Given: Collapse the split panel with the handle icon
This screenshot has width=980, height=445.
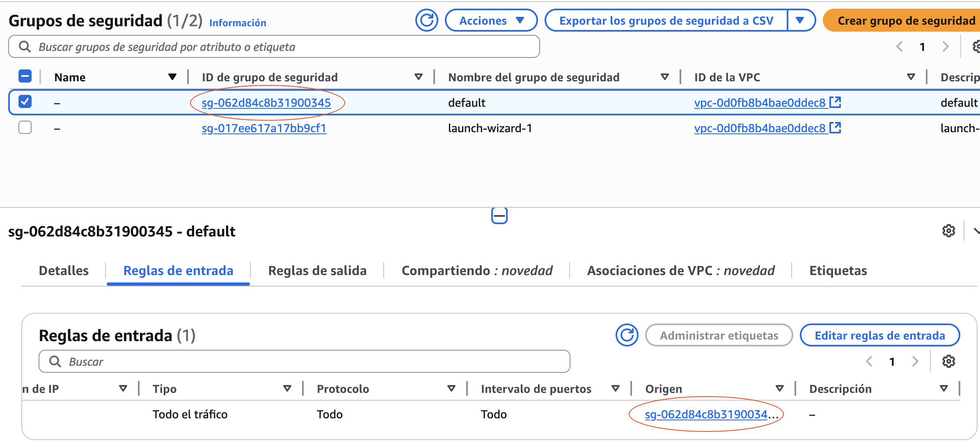Looking at the screenshot, I should (x=499, y=216).
